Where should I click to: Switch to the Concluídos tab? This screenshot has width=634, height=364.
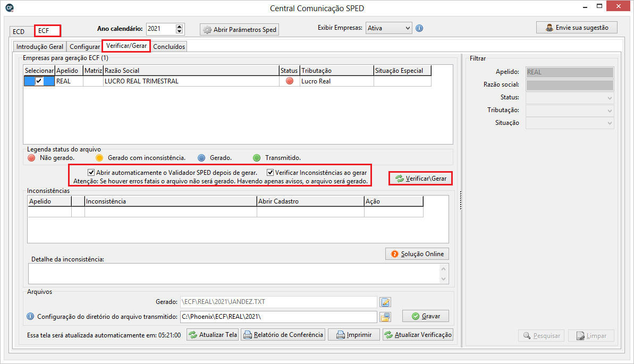pyautogui.click(x=169, y=47)
